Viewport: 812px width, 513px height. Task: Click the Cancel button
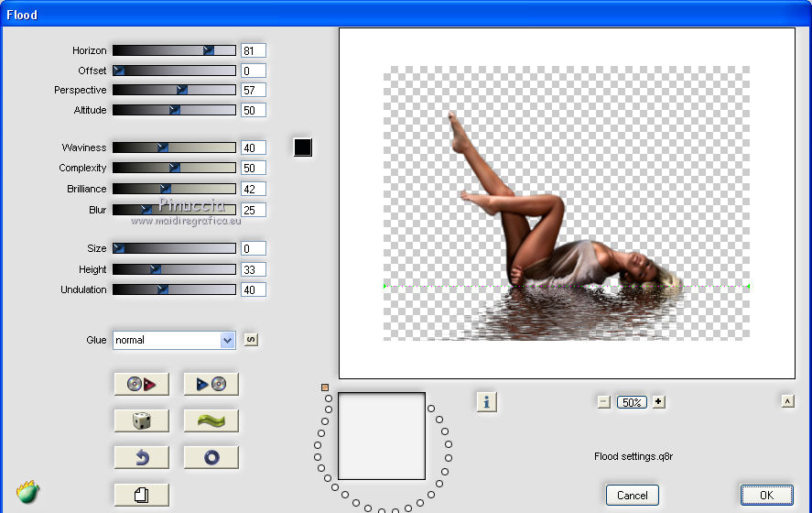(x=633, y=495)
